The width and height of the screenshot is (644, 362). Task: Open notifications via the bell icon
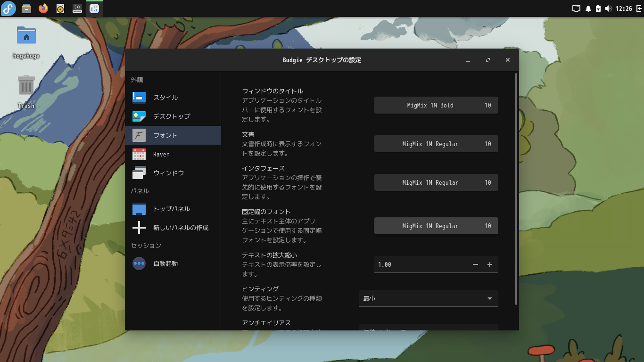(x=588, y=8)
